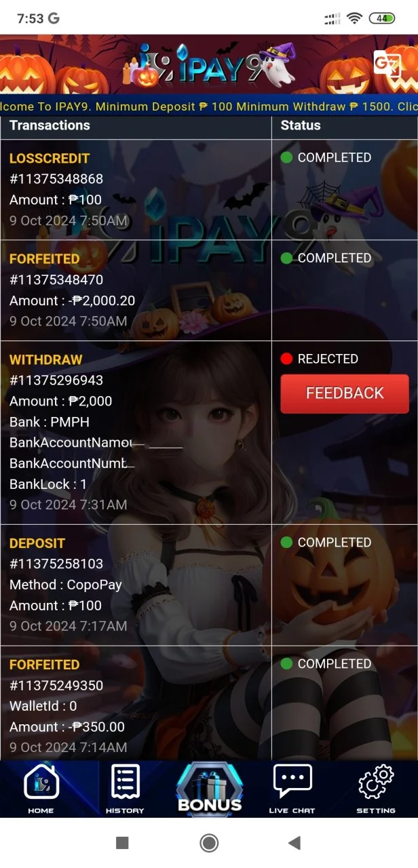Select the LOSSCREDIT transaction title
418x868 pixels.
pyautogui.click(x=50, y=158)
